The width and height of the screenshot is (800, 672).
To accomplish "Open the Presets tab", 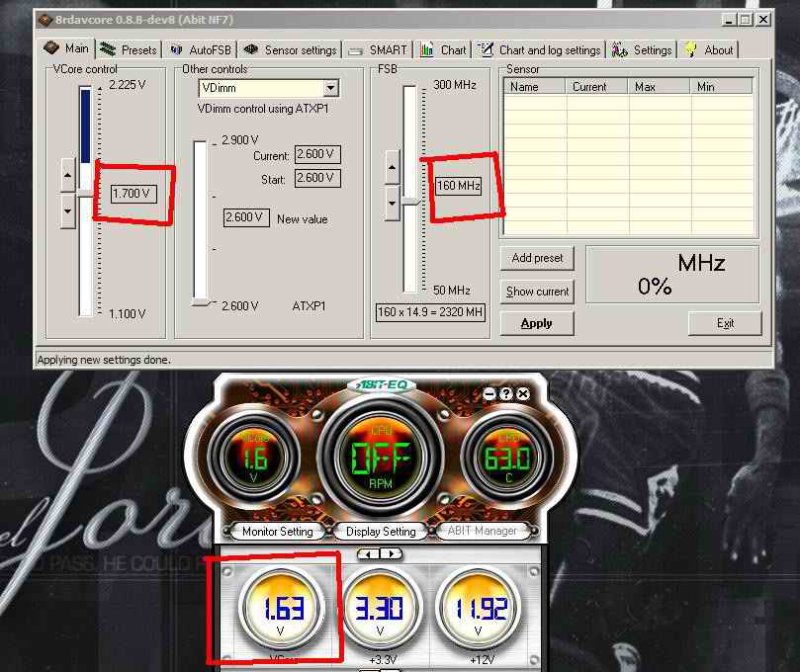I will [x=129, y=50].
